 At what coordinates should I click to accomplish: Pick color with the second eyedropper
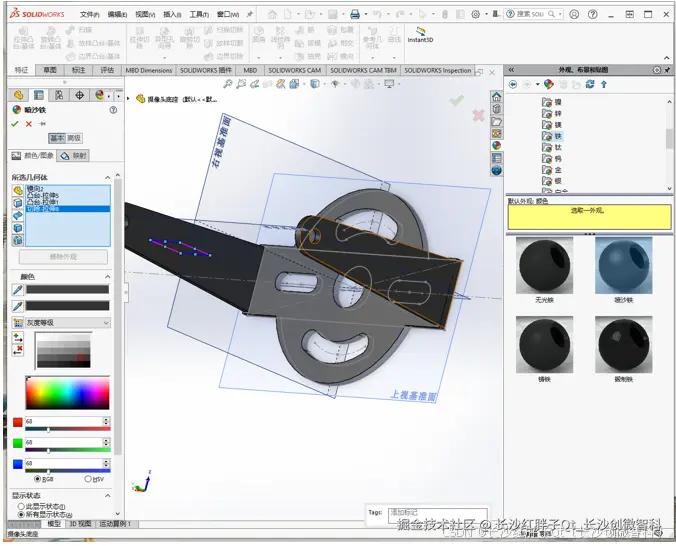18,306
